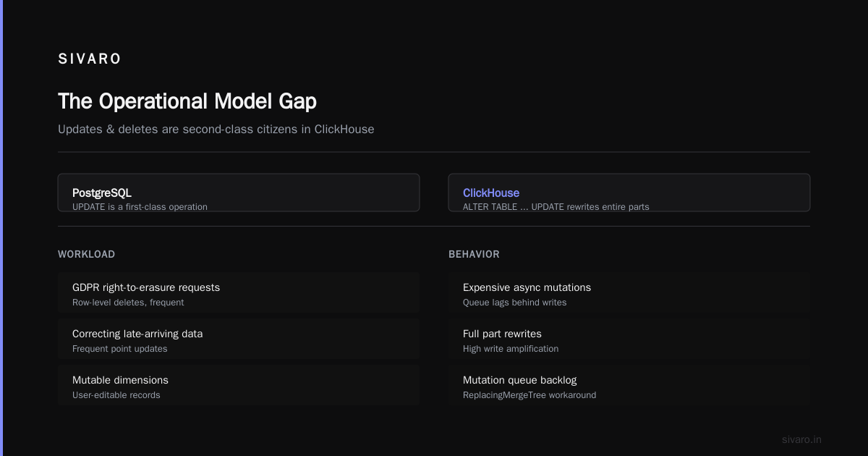Click 'Queue lags behind writes' caption

tap(515, 303)
